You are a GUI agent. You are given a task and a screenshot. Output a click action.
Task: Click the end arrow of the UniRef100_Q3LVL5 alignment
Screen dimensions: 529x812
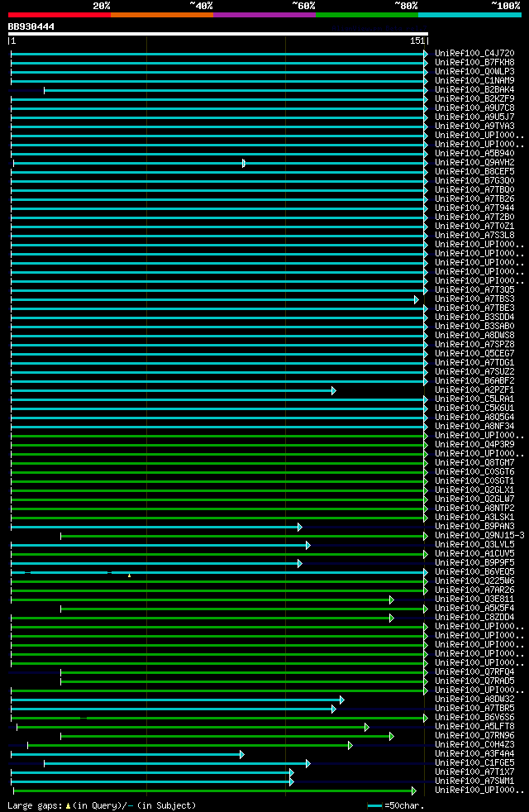(307, 545)
